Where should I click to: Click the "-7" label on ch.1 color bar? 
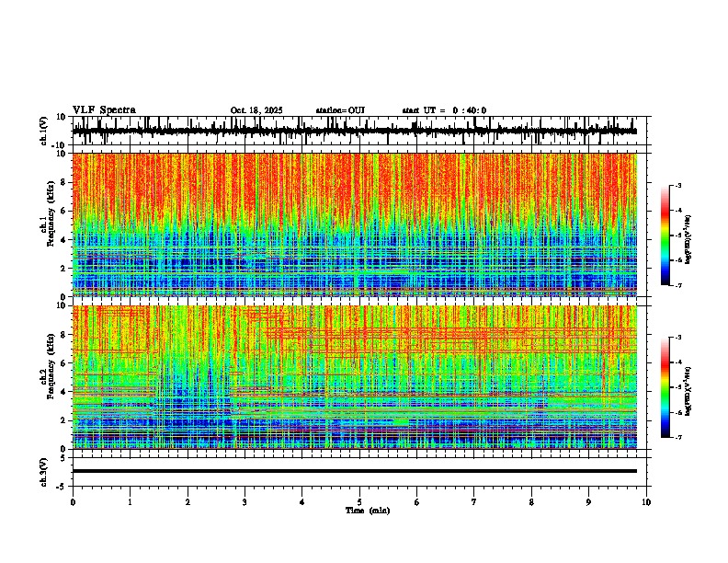[678, 285]
